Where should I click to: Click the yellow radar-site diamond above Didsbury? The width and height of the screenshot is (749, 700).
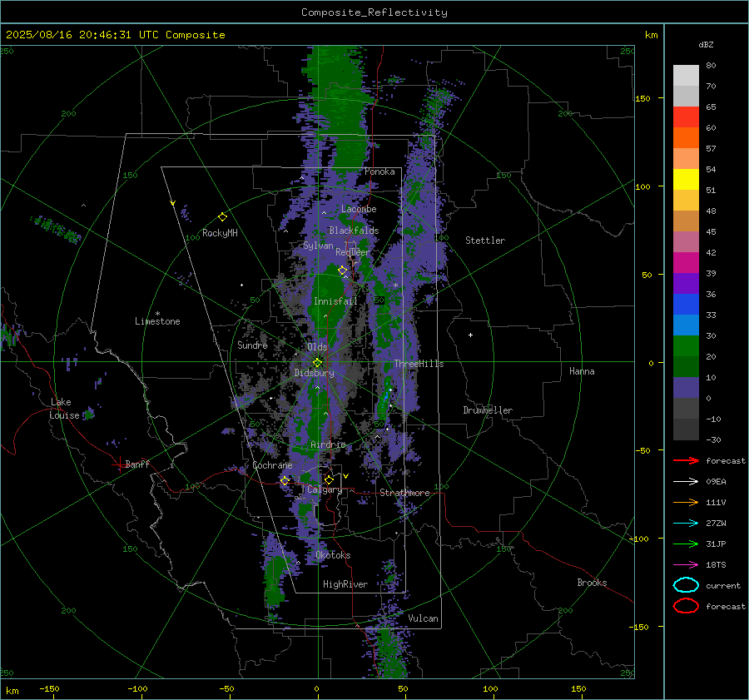click(x=318, y=363)
